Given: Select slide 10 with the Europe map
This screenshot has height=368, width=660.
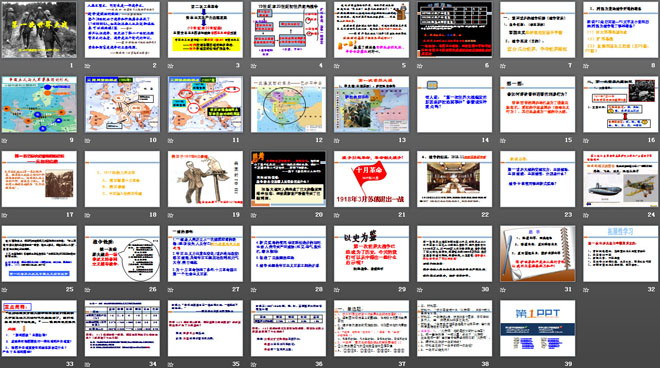Looking at the screenshot, I should (122, 104).
